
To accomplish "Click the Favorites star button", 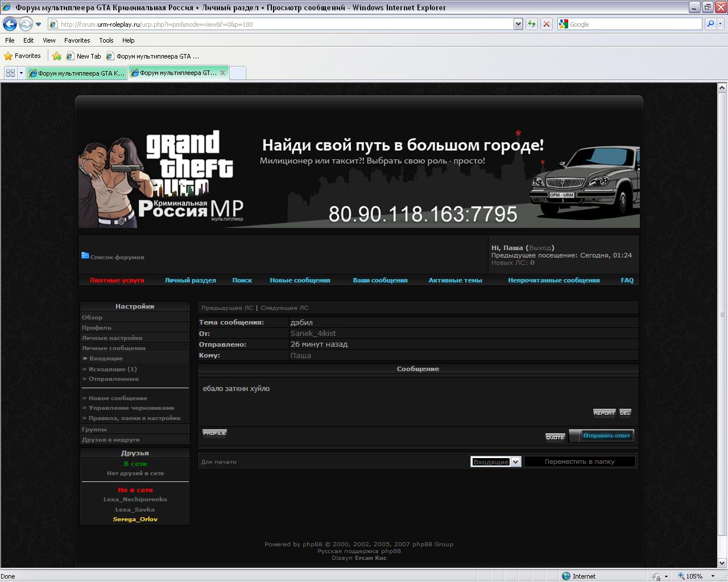I will point(23,56).
